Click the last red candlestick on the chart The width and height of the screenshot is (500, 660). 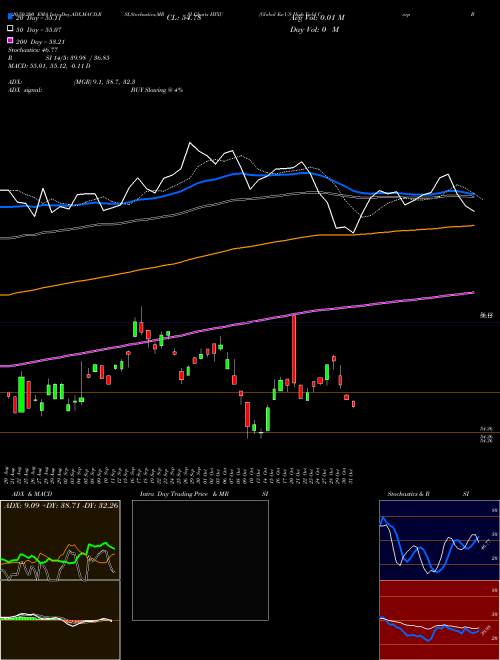click(x=354, y=404)
